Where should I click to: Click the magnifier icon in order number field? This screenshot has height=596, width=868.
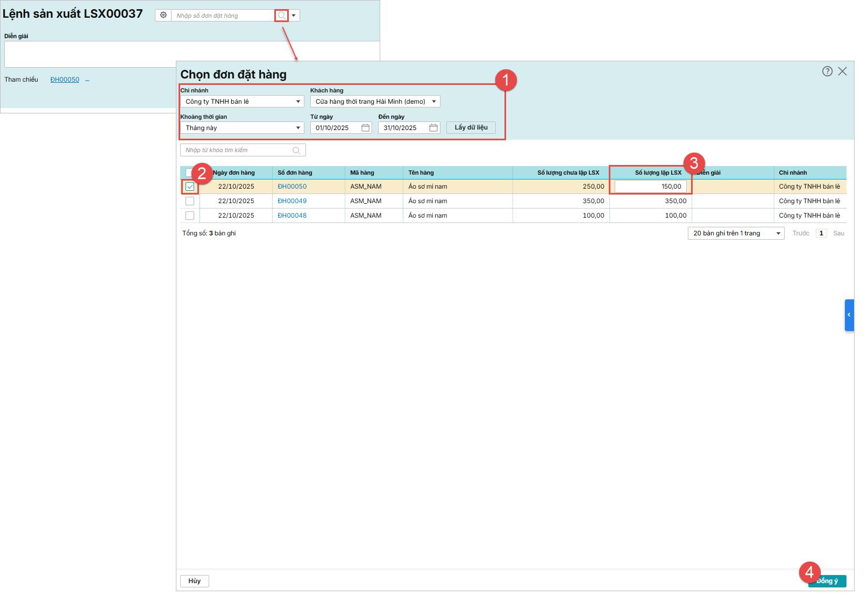coord(281,16)
